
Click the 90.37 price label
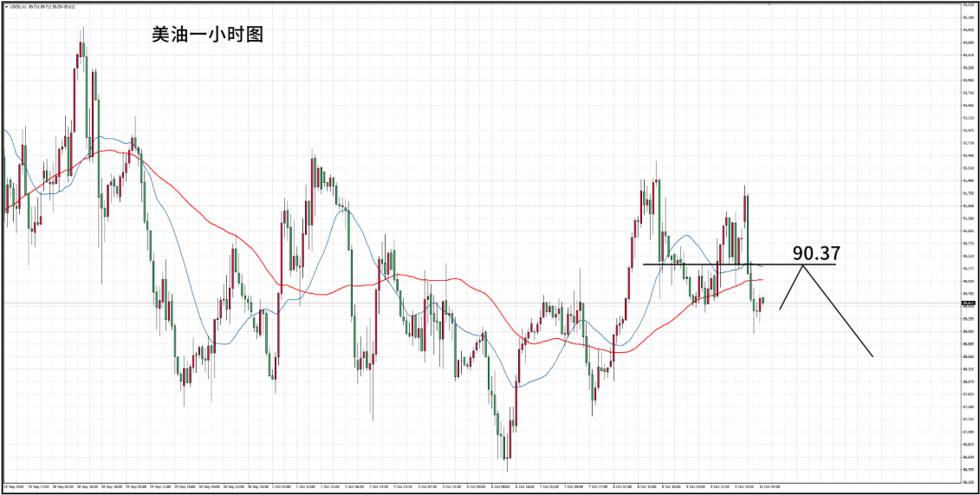[816, 252]
